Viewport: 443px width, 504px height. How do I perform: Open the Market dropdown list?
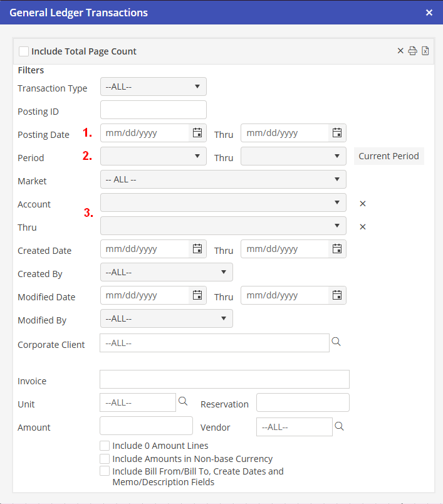pyautogui.click(x=223, y=179)
